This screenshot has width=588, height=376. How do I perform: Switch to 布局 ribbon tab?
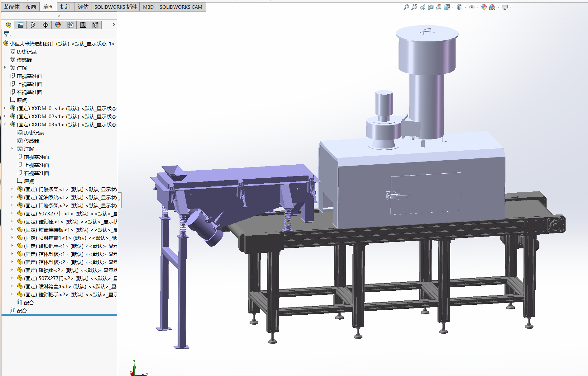pyautogui.click(x=31, y=7)
